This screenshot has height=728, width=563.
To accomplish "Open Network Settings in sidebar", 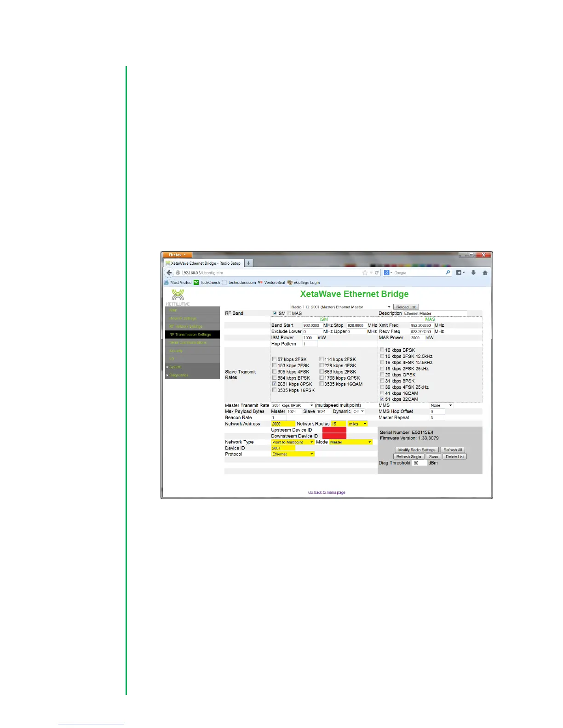I will point(192,318).
